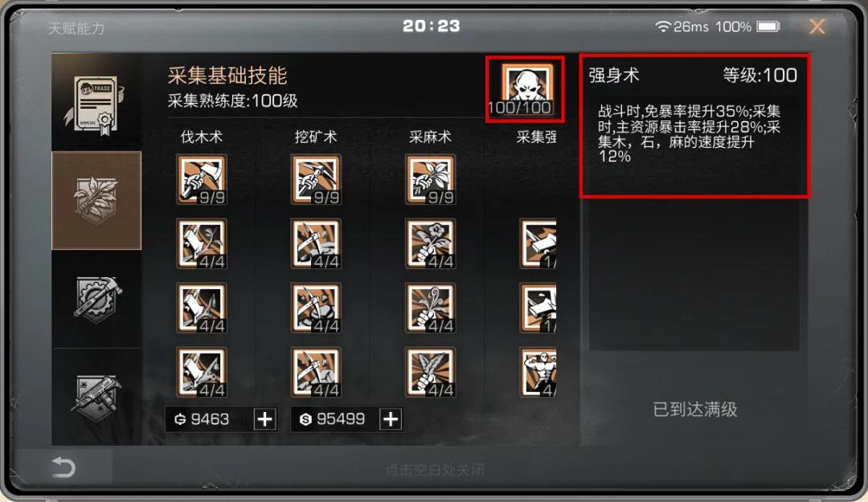This screenshot has width=868, height=502.
Task: Close the talent panel with orange X
Action: tap(817, 26)
